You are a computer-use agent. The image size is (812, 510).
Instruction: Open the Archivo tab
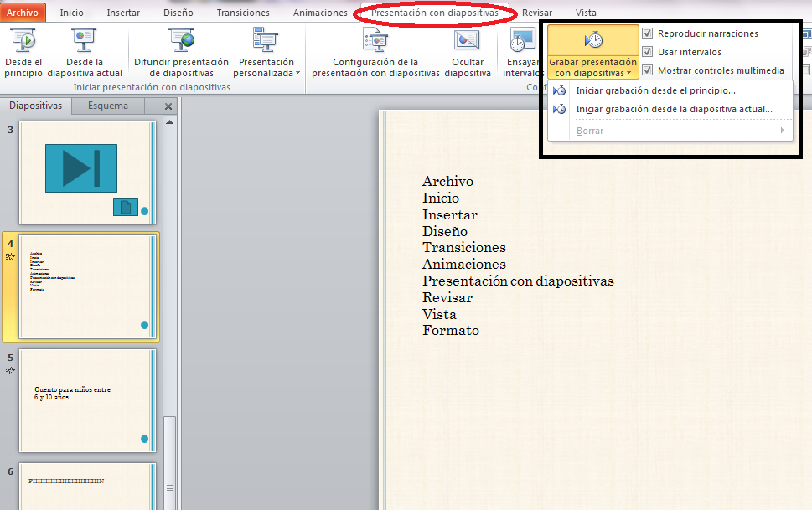tap(23, 13)
